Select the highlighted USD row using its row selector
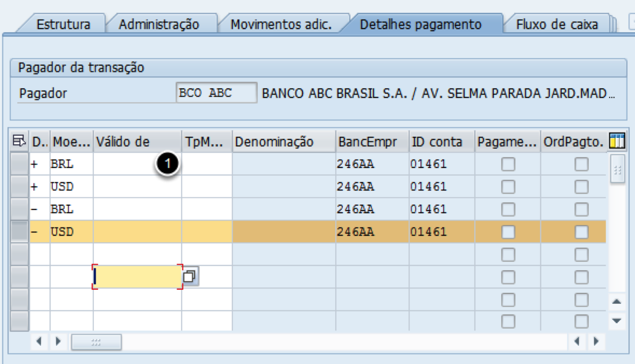635x364 pixels. (x=19, y=232)
